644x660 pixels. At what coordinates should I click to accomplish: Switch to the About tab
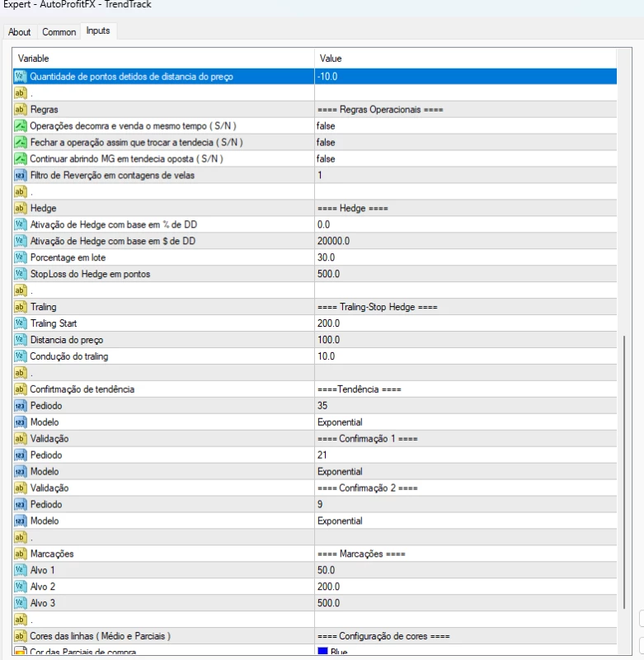(19, 32)
